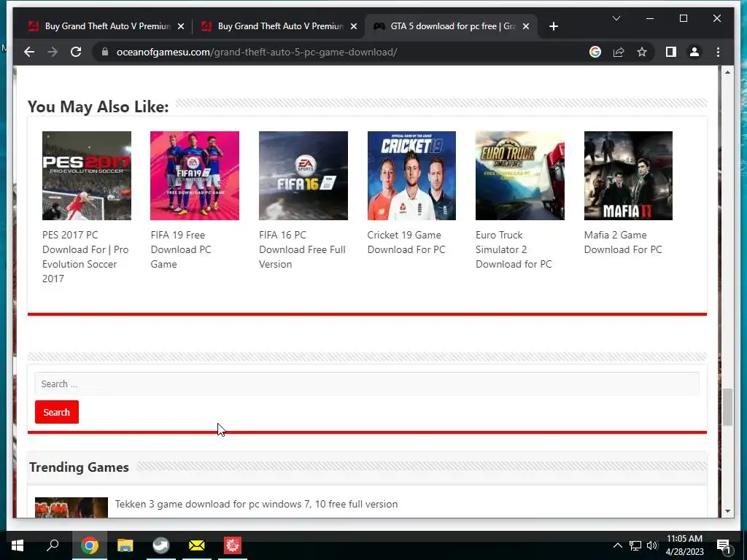
Task: Share this page icon
Action: [x=619, y=52]
